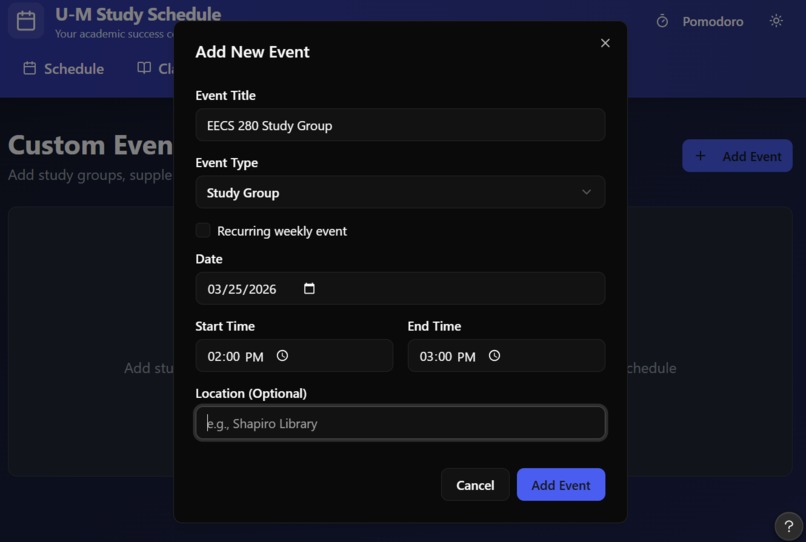Open End Time clock picker icon
Image resolution: width=806 pixels, height=542 pixels.
494,356
